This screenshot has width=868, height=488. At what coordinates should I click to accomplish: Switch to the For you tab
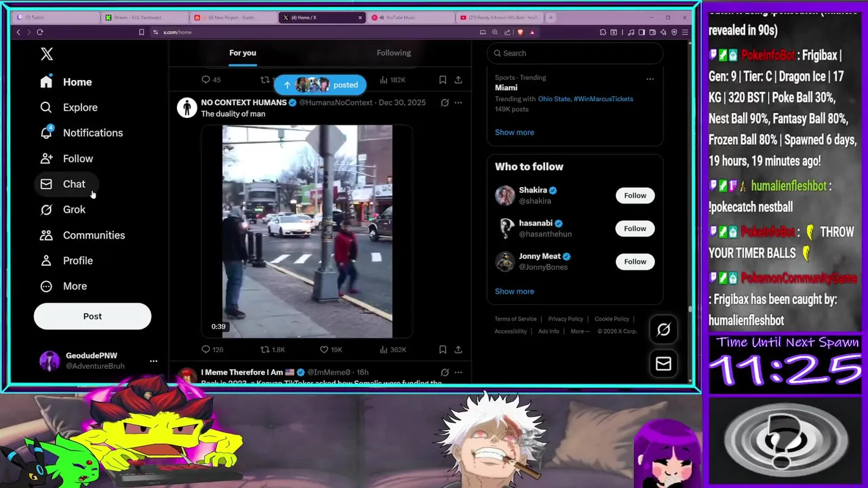tap(243, 53)
